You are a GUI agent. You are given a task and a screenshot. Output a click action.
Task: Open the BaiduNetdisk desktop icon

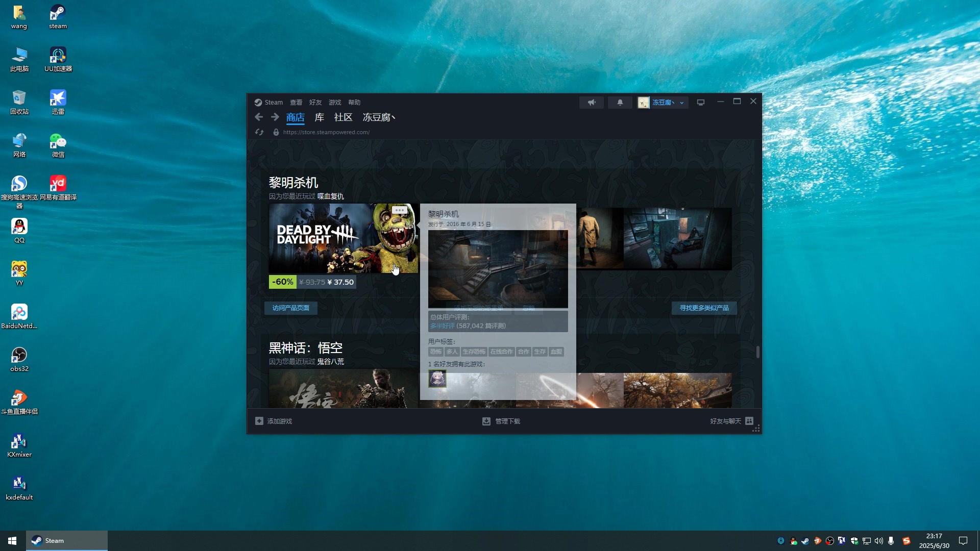pos(19,317)
